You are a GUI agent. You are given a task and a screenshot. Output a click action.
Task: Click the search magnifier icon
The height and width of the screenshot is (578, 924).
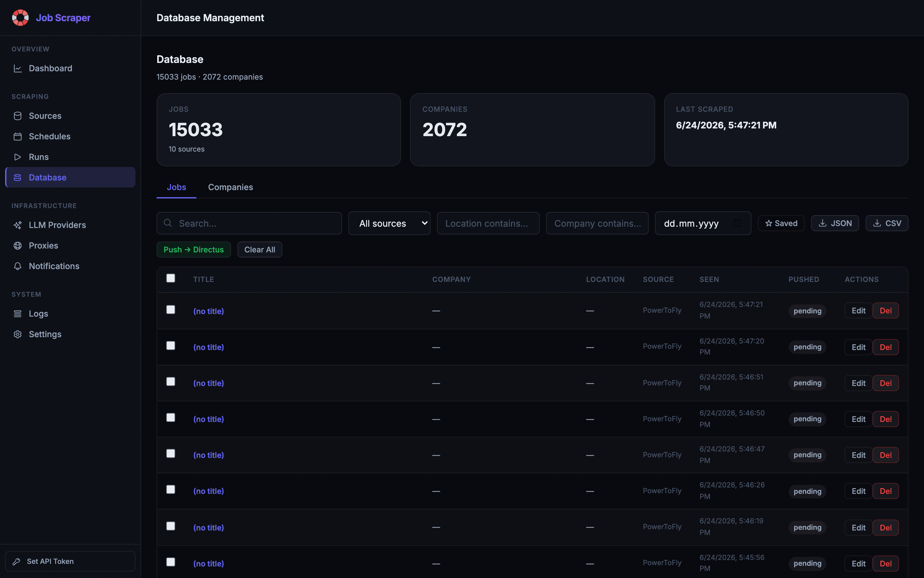(168, 223)
